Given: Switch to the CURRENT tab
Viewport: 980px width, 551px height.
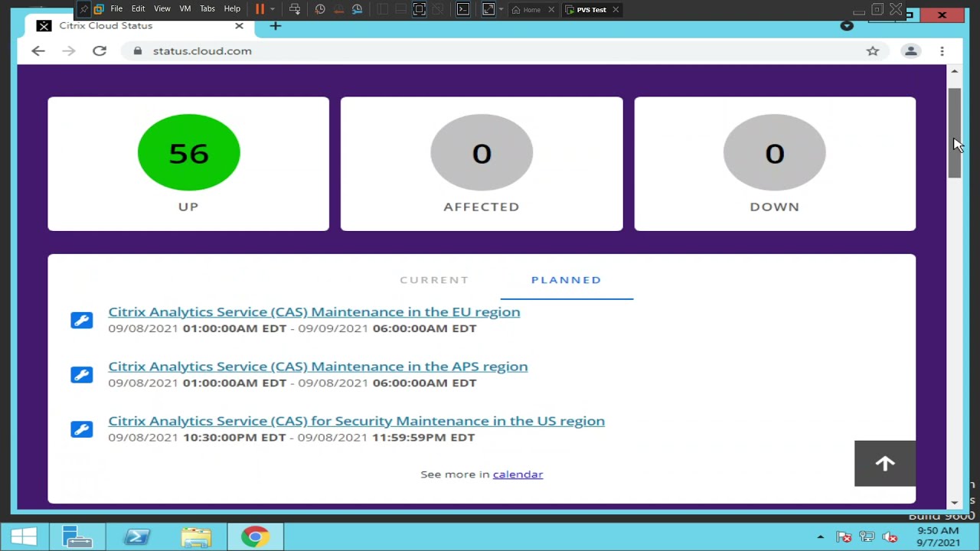Looking at the screenshot, I should point(434,279).
